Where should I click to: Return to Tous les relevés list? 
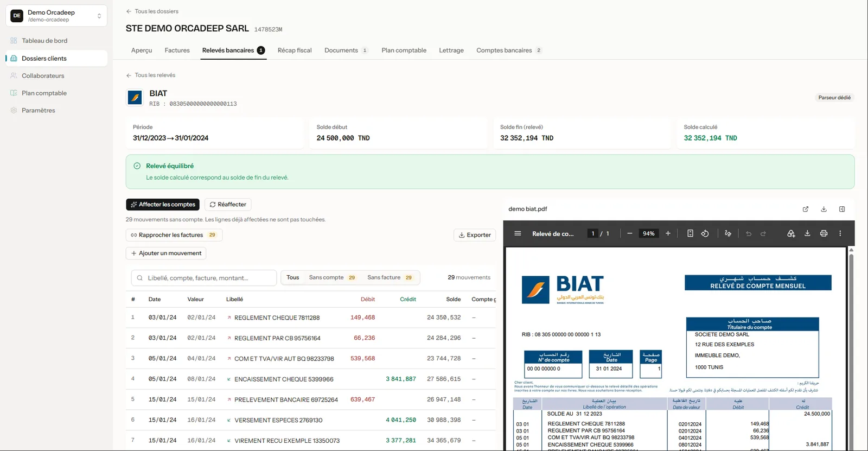[151, 75]
